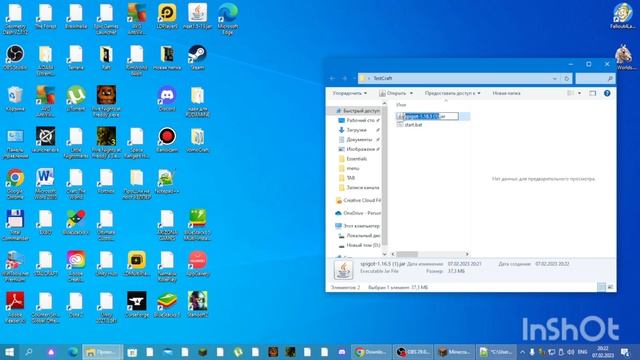Open the Упорядочить dropdown menu

(x=349, y=93)
